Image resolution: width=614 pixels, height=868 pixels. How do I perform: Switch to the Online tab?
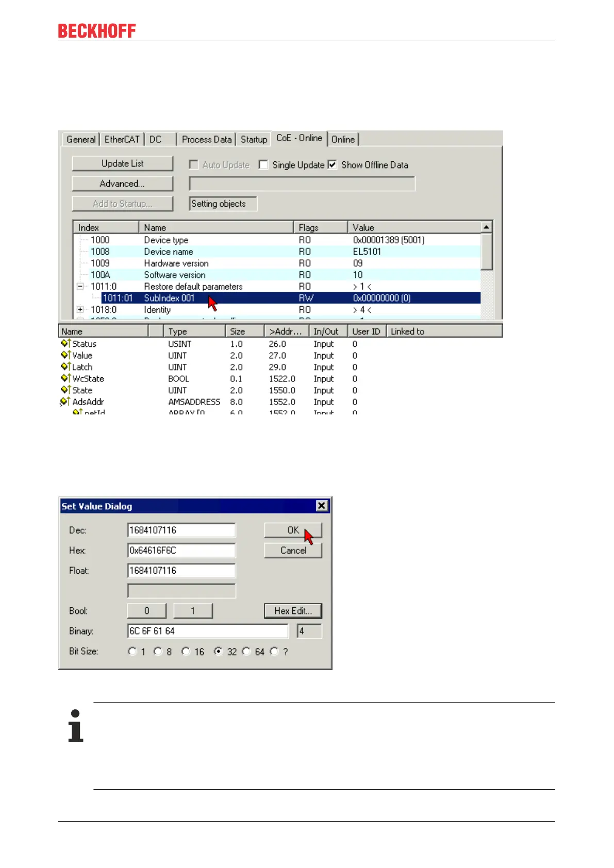pos(343,139)
